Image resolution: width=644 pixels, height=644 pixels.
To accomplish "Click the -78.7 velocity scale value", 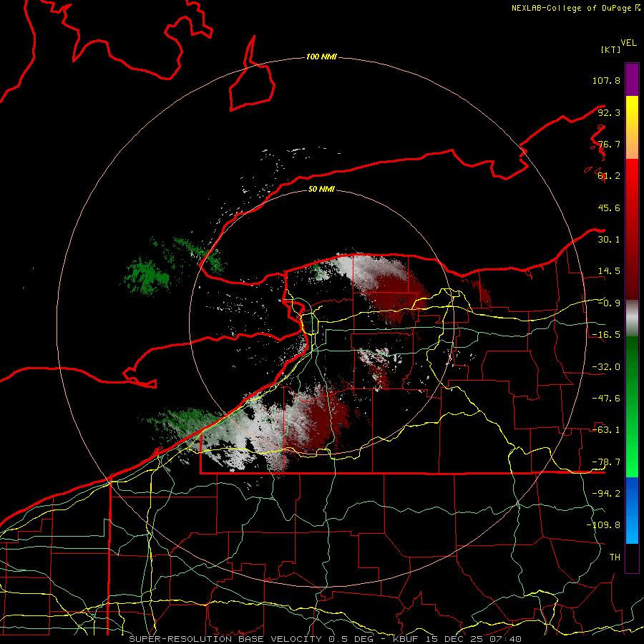I will pos(606,462).
